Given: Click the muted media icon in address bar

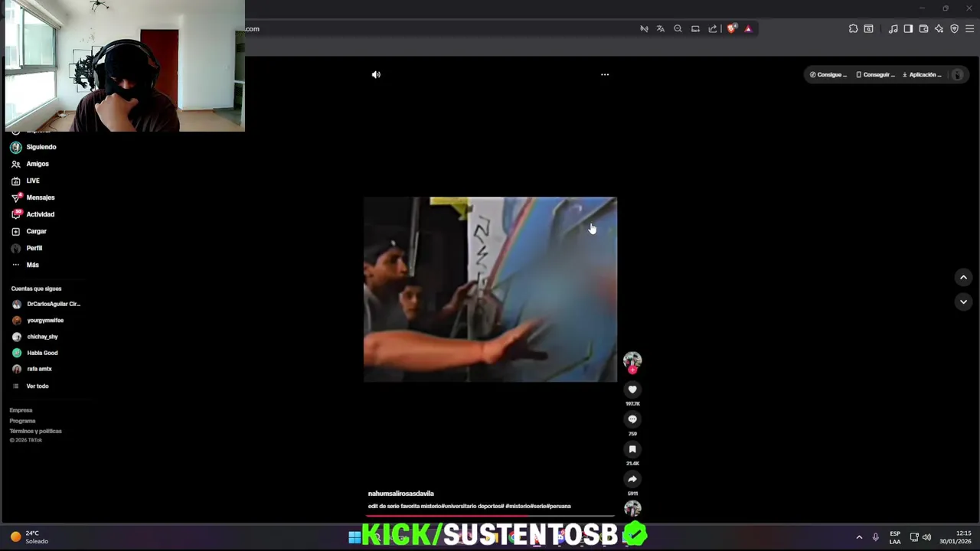Looking at the screenshot, I should [x=644, y=29].
